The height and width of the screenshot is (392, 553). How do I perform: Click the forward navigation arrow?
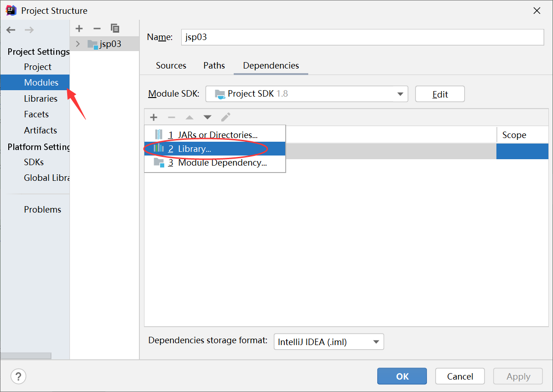[x=29, y=30]
